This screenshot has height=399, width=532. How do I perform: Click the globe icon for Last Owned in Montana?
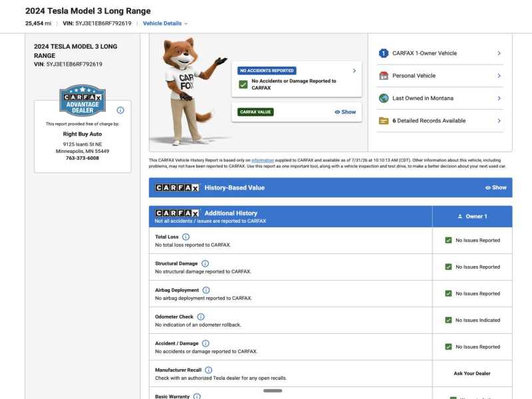[x=384, y=98]
